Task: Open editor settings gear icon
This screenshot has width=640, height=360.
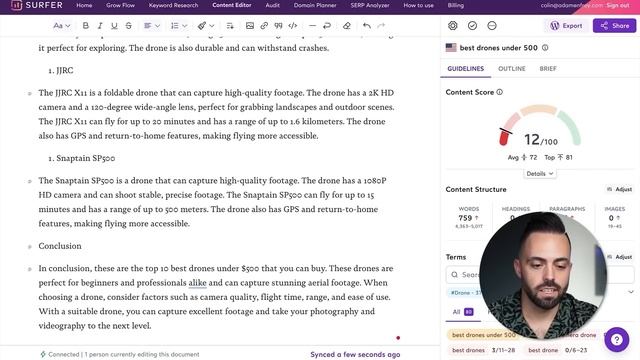Action: click(453, 26)
